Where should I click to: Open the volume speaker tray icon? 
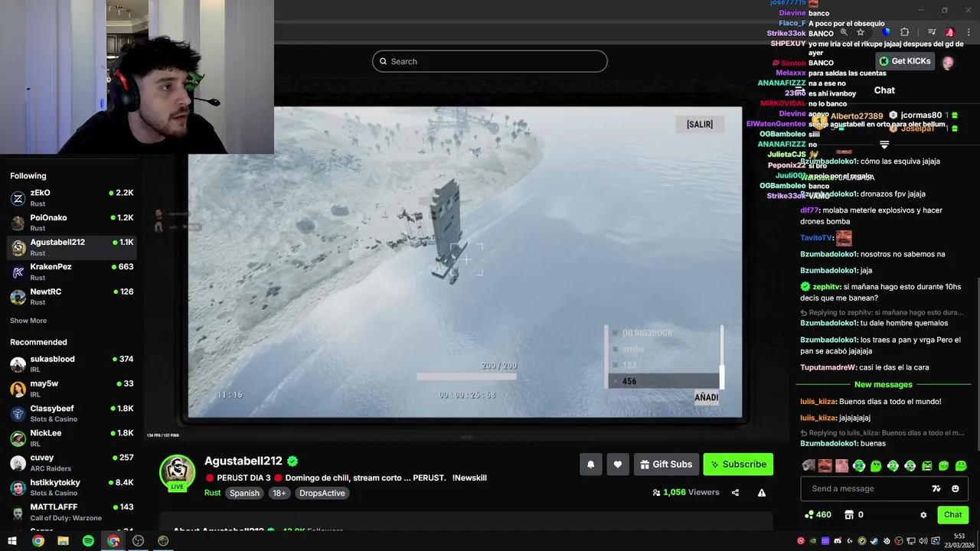pyautogui.click(x=923, y=541)
